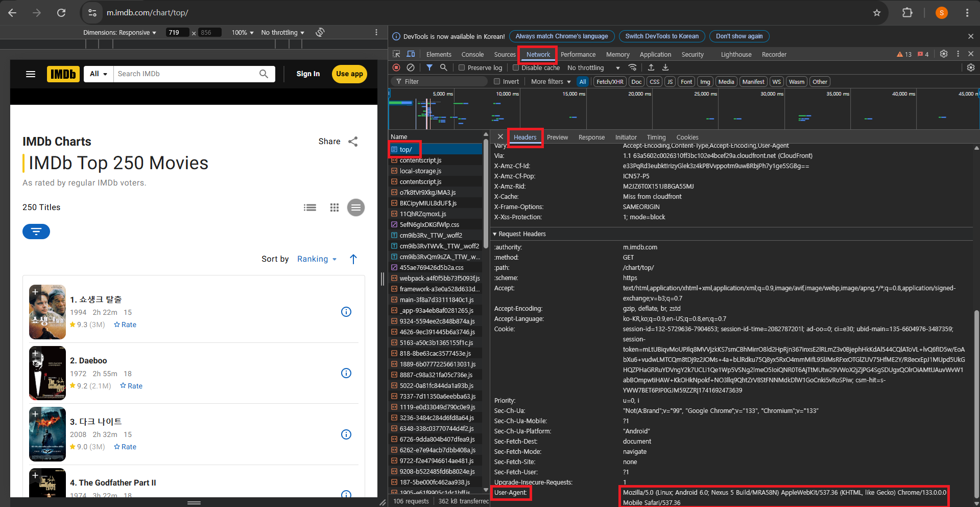Filter requests by Fetch/XHR
This screenshot has width=980, height=507.
(610, 82)
